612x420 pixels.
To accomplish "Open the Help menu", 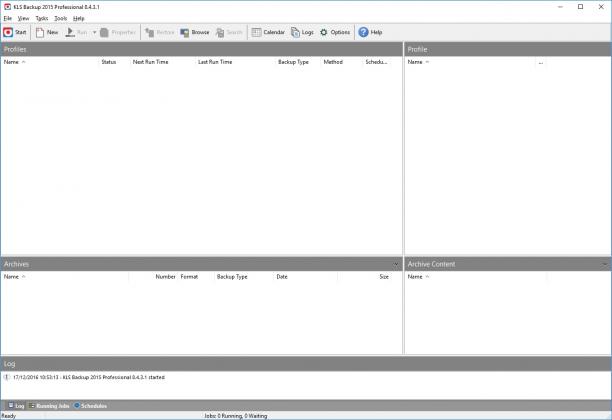I will tap(78, 18).
